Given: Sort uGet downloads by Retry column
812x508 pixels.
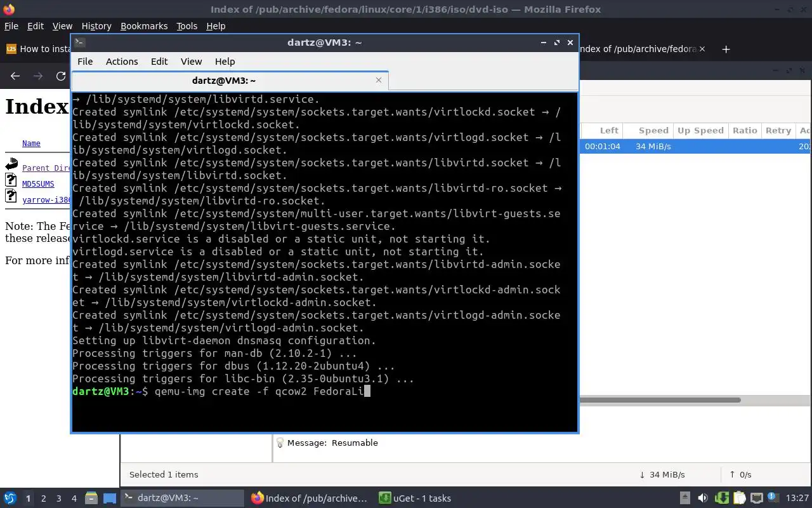Looking at the screenshot, I should [x=778, y=130].
